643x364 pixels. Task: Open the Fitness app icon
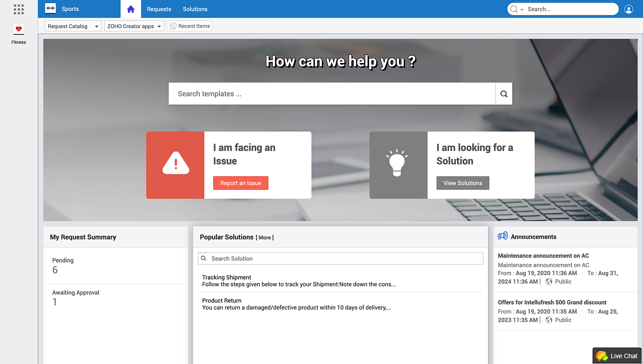[x=19, y=30]
